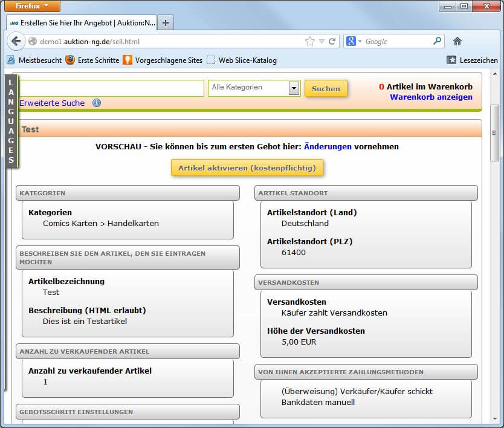Image resolution: width=504 pixels, height=428 pixels.
Task: Go to the home page via house icon
Action: click(x=457, y=41)
